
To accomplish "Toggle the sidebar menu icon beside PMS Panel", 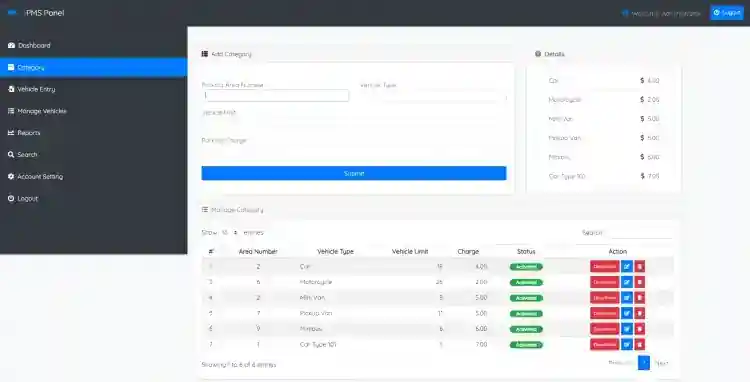I will coord(12,12).
